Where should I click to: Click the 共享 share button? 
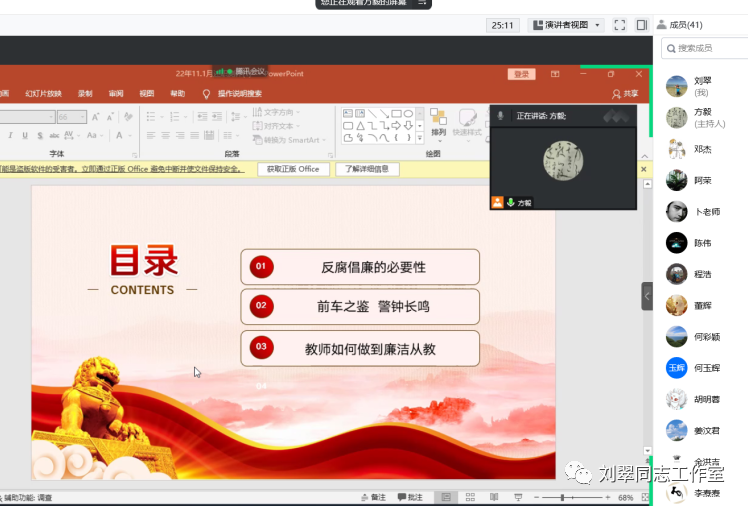point(625,93)
